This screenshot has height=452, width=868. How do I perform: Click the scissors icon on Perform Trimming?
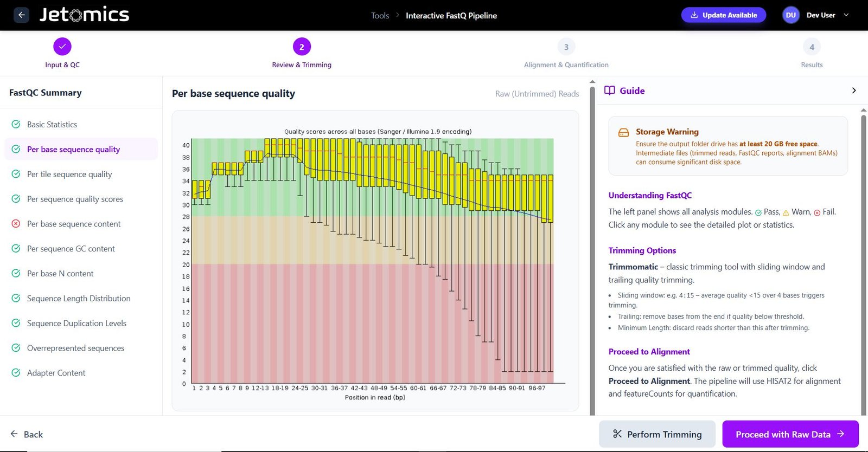(617, 434)
